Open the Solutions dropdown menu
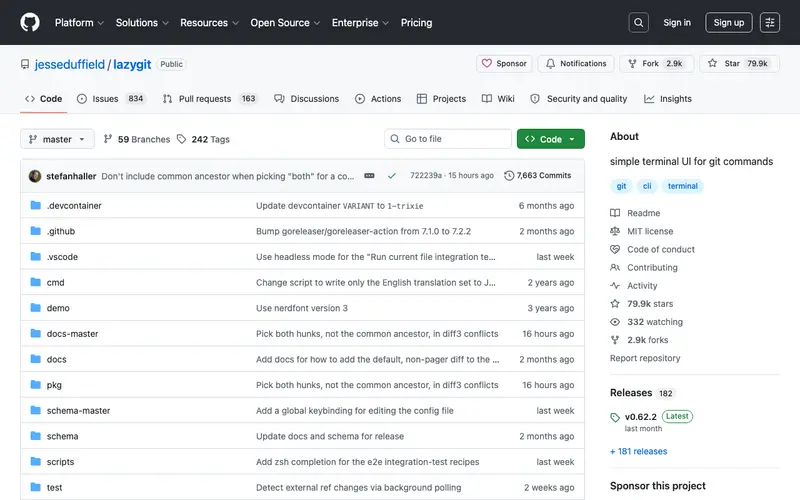This screenshot has height=500, width=800. tap(142, 22)
